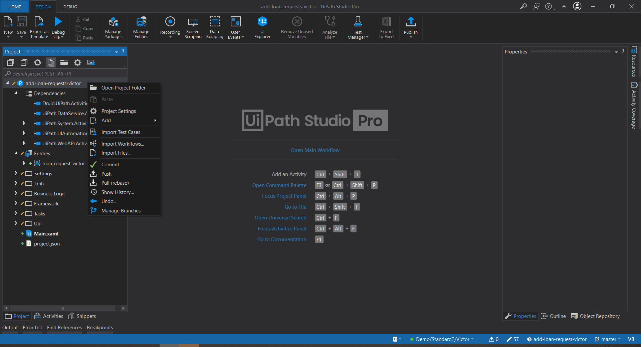This screenshot has height=347, width=644.
Task: Open the Output panel
Action: (x=10, y=328)
